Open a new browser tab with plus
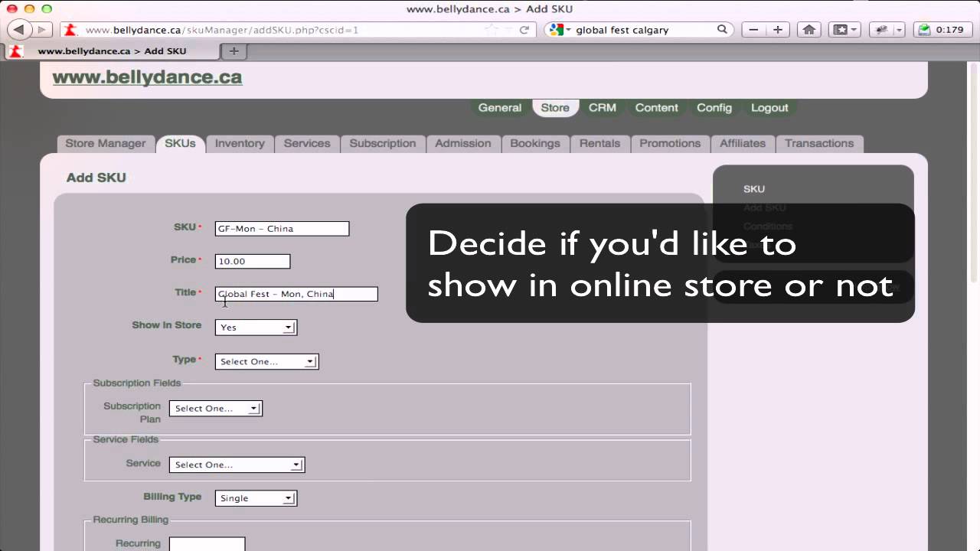 (x=234, y=51)
